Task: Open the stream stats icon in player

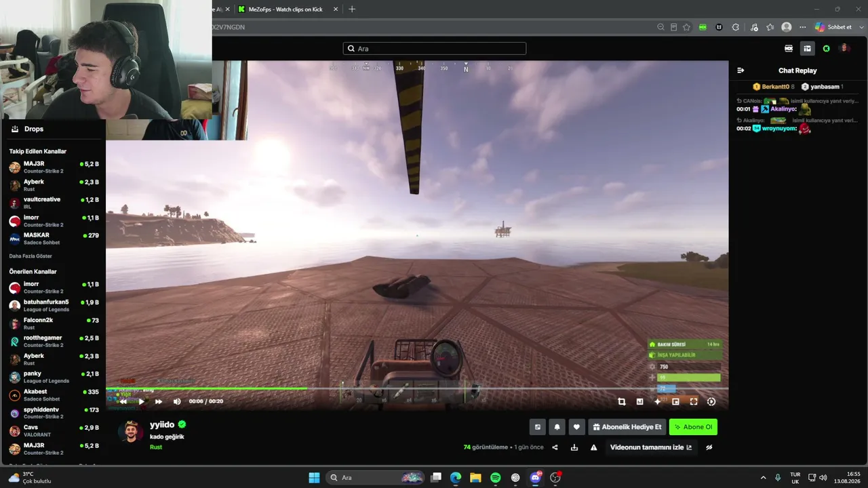Action: [x=639, y=401]
